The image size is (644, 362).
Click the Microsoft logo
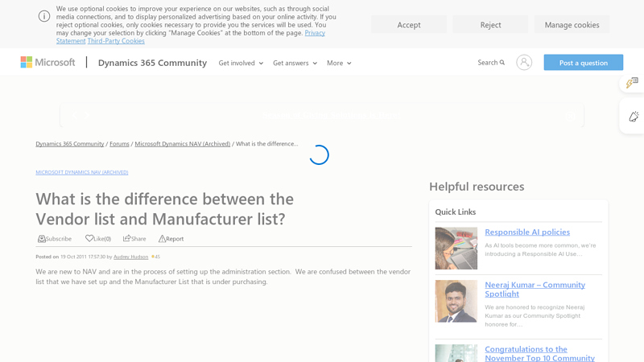(47, 63)
